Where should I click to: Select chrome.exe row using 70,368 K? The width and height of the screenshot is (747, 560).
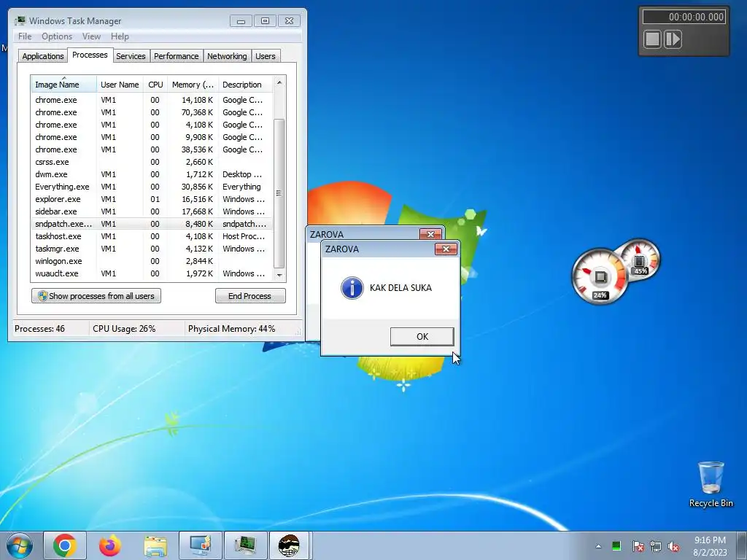152,112
